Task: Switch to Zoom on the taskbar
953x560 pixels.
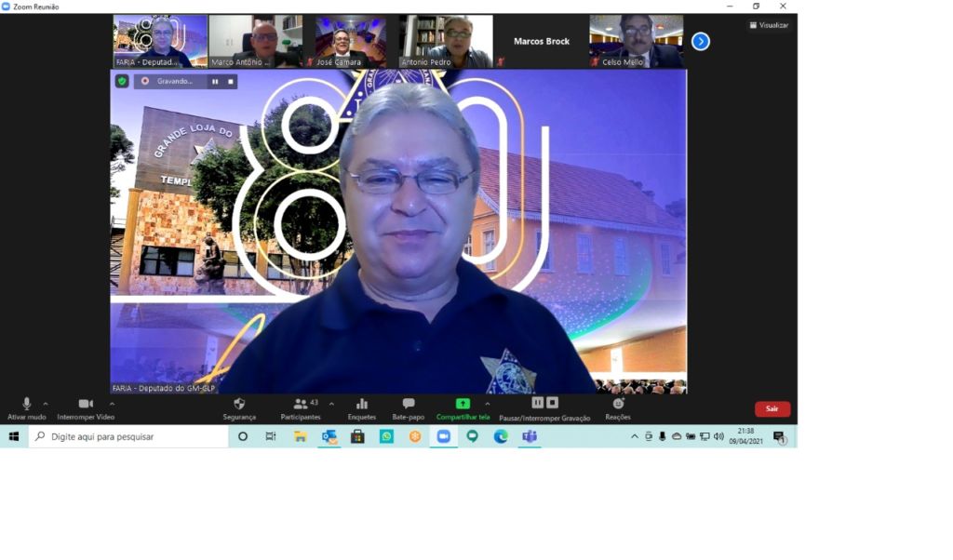Action: [x=444, y=436]
